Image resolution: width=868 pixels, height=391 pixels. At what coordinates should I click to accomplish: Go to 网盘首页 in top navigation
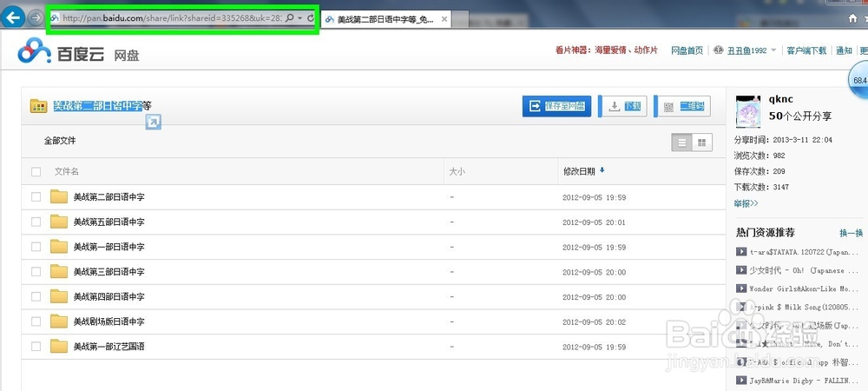(687, 51)
